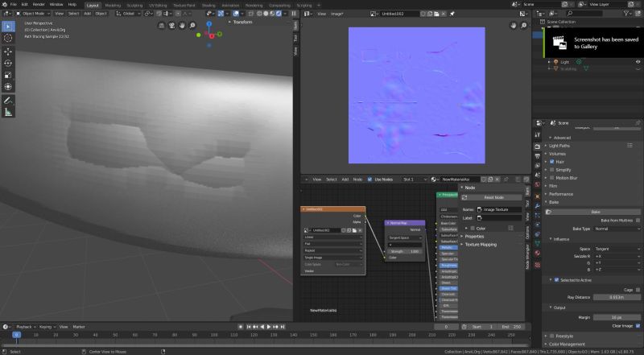This screenshot has height=355, width=644.
Task: Open Active Tool properties tab
Action: (537, 134)
